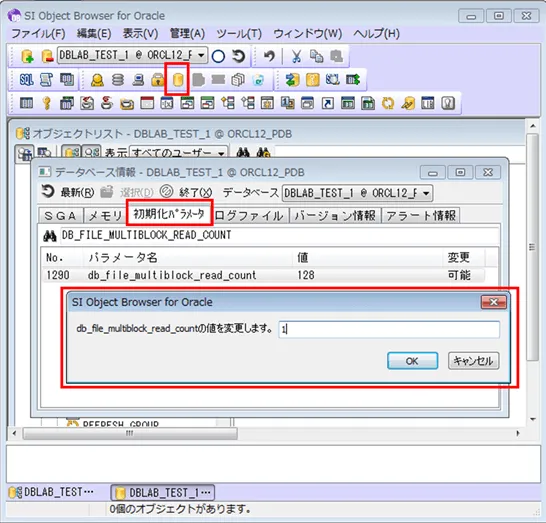Click the scissors cut icon
The height and width of the screenshot is (523, 546).
click(296, 56)
